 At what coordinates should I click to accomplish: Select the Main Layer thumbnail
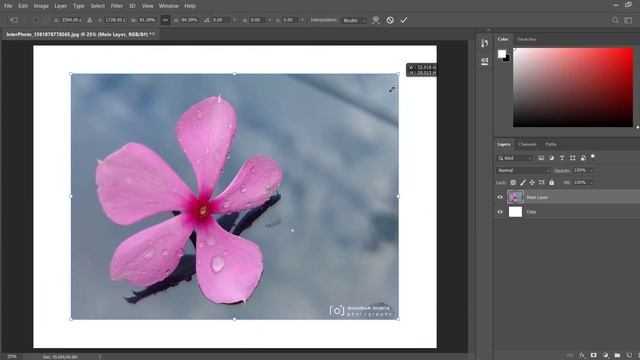pyautogui.click(x=515, y=197)
